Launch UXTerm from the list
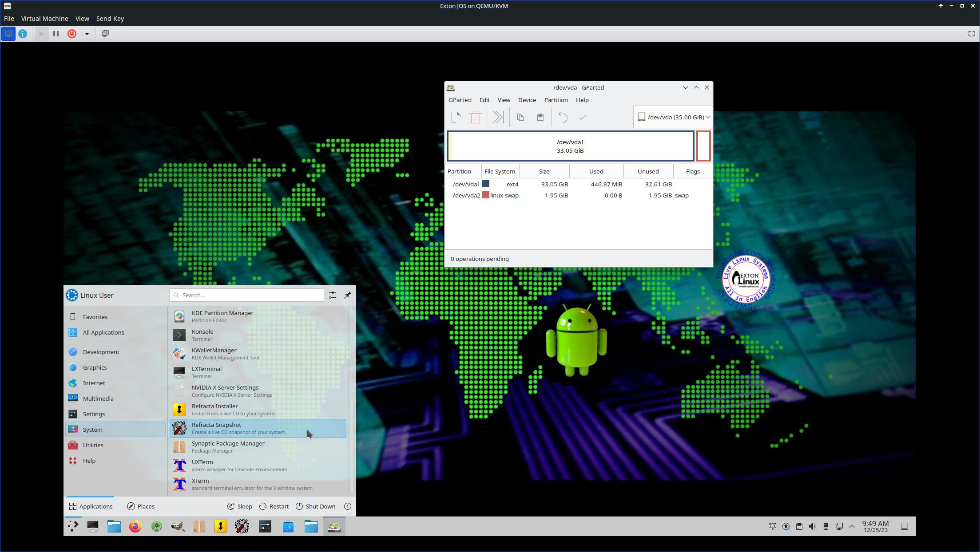 (258, 465)
